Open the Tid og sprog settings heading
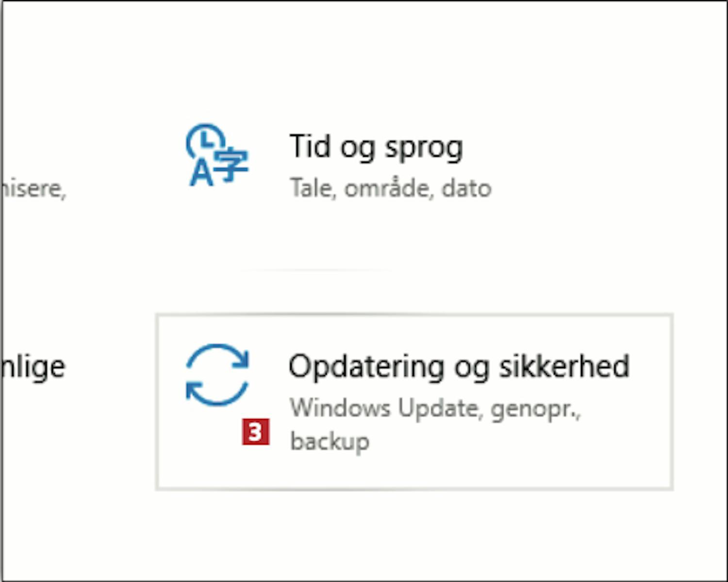Image resolution: width=728 pixels, height=582 pixels. click(376, 147)
